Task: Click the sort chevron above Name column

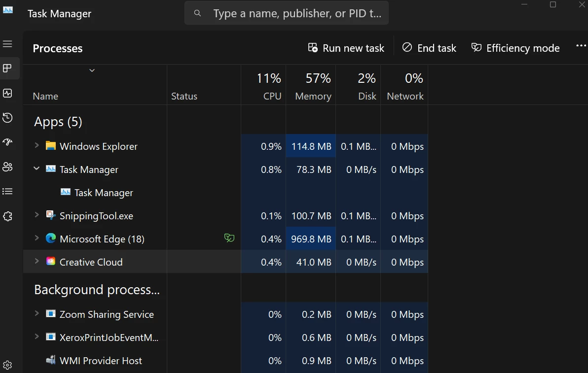Action: [92, 70]
